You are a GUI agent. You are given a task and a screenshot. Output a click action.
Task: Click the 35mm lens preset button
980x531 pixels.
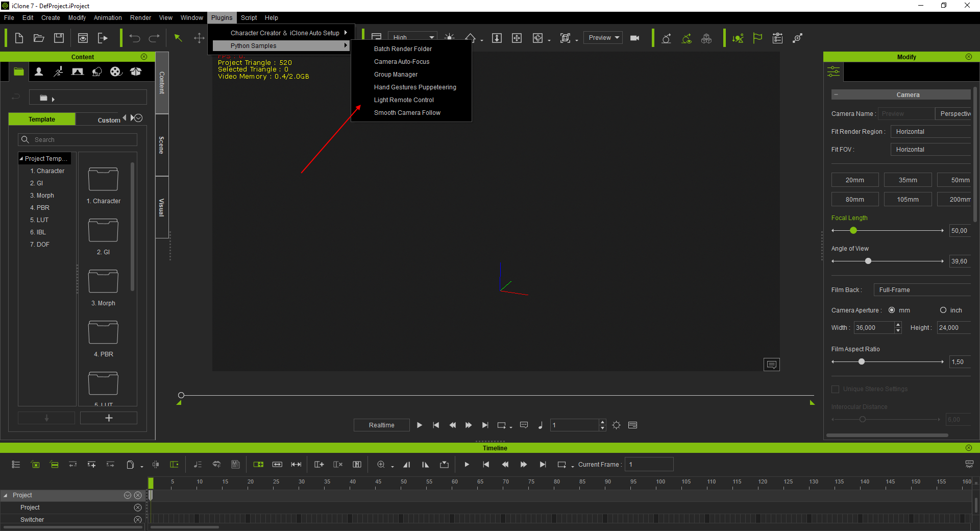pos(908,180)
